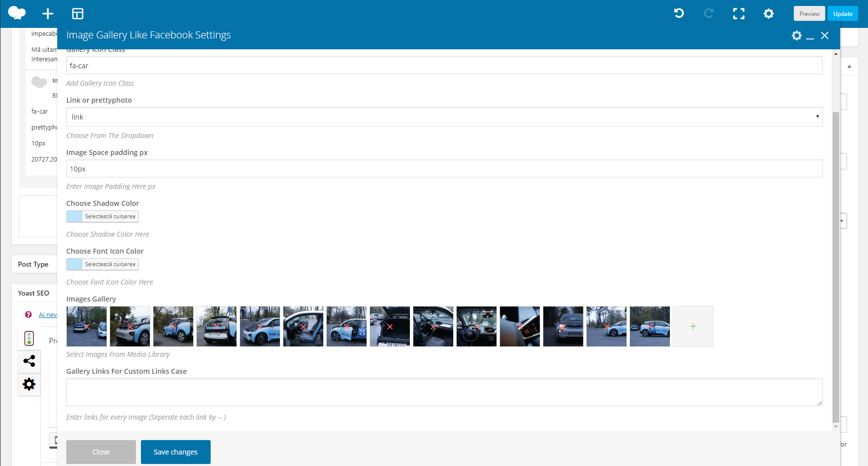Remove the first gallery image thumbnail
Screen dimensions: 868x466
pyautogui.click(x=87, y=327)
